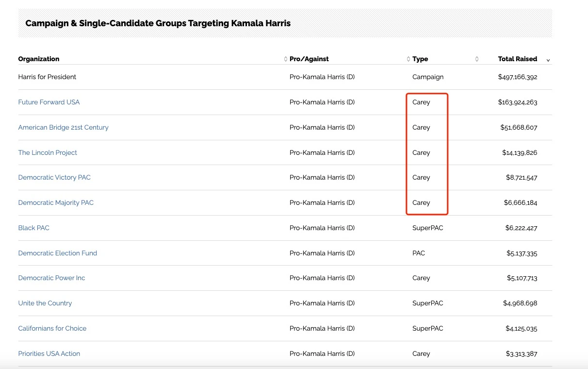This screenshot has width=588, height=369.
Task: Sort by the Pro/Against column header
Action: tap(309, 59)
